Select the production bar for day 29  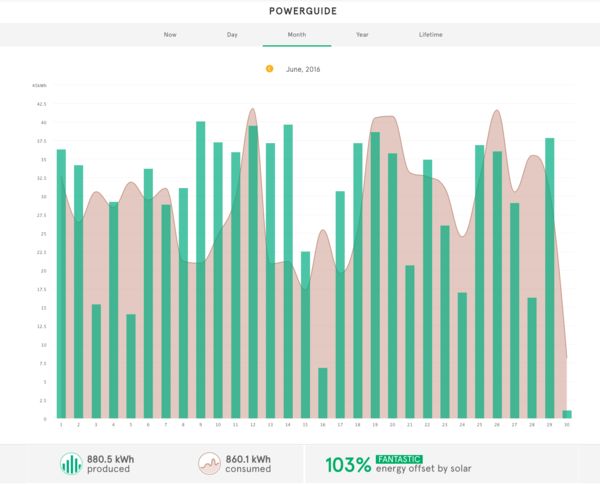549,278
